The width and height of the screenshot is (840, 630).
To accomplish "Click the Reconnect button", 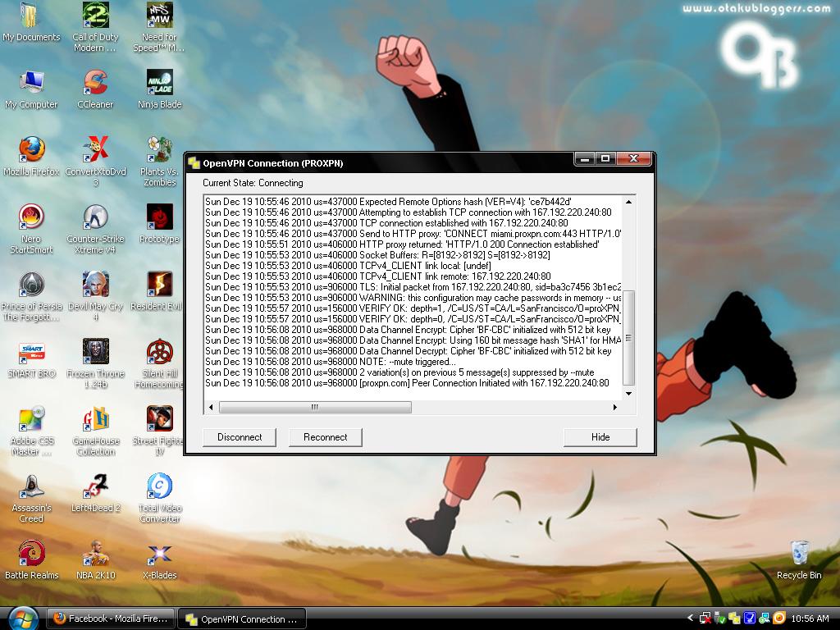I will tap(325, 437).
